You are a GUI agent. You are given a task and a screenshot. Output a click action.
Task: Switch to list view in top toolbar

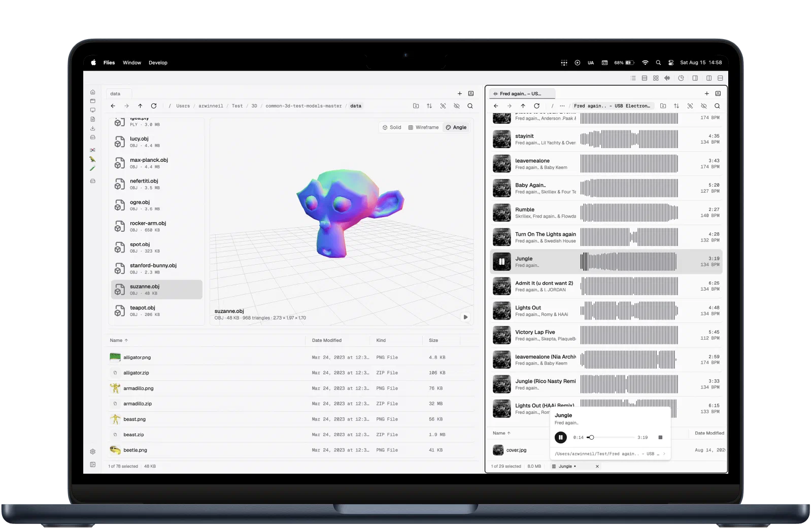point(633,78)
